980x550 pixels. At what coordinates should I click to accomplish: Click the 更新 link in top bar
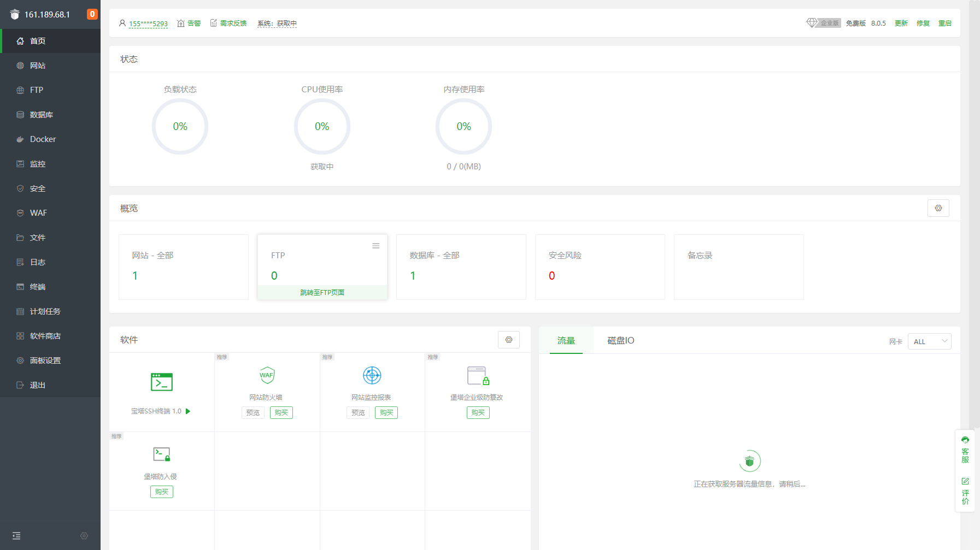point(901,23)
